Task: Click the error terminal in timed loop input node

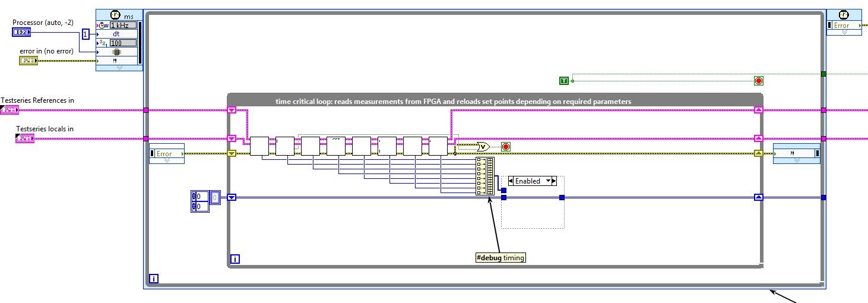Action: (117, 61)
